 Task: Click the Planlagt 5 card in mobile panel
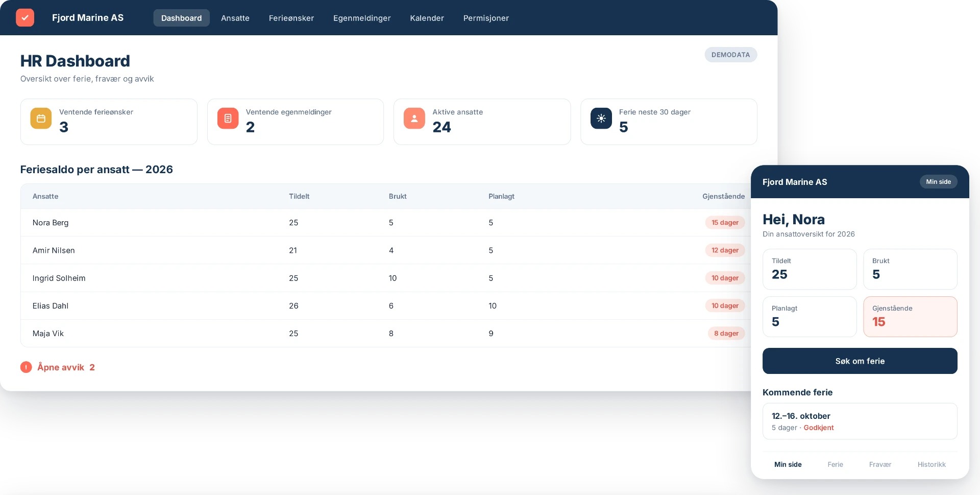(x=810, y=317)
